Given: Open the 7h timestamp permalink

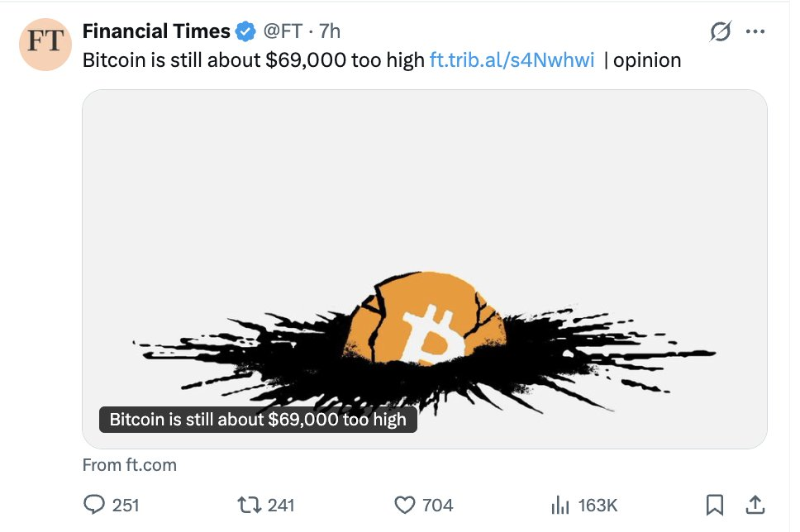Looking at the screenshot, I should (330, 31).
